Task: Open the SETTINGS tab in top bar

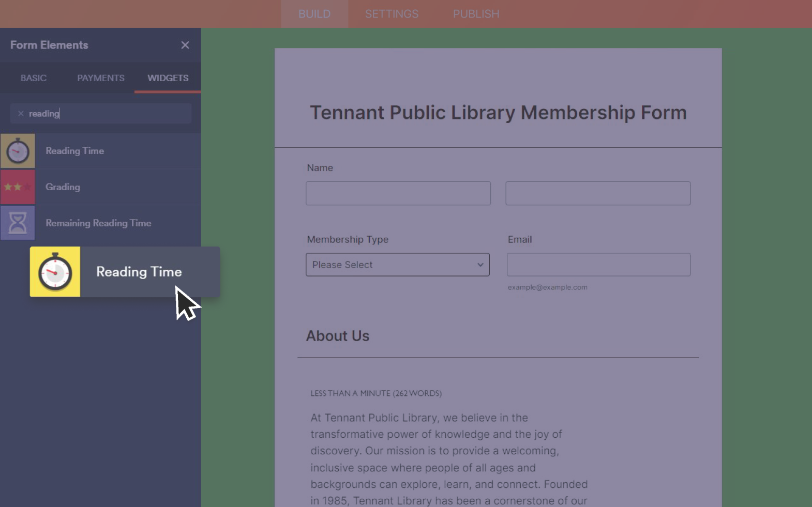Action: point(392,14)
